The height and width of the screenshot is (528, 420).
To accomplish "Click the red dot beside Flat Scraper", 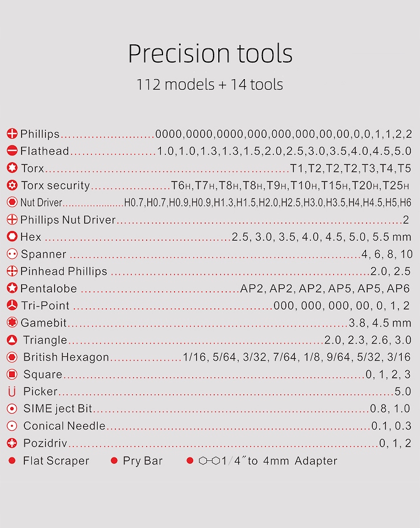I will coord(12,461).
